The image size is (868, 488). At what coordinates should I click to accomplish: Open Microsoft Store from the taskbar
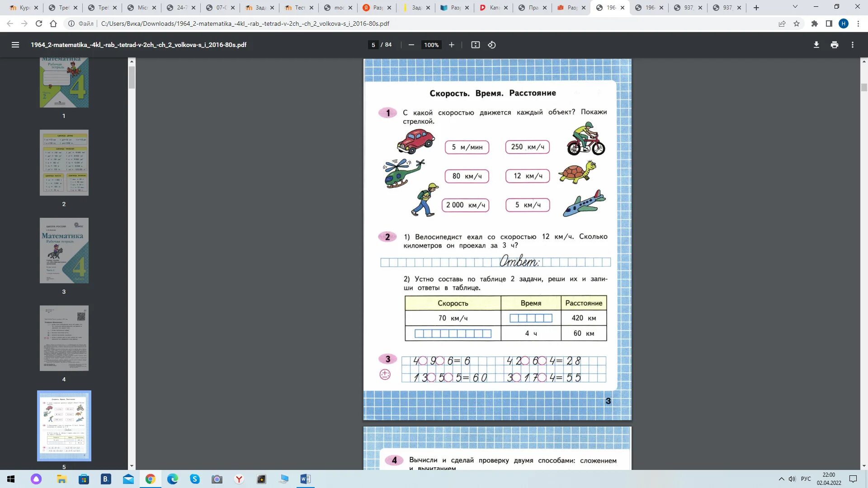coord(84,479)
